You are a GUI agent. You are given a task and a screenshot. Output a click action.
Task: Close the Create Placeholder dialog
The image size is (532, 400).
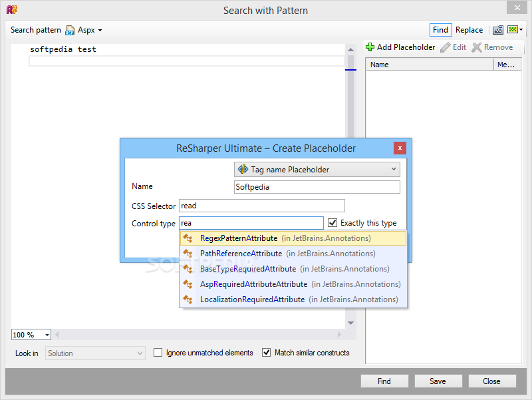pos(400,148)
